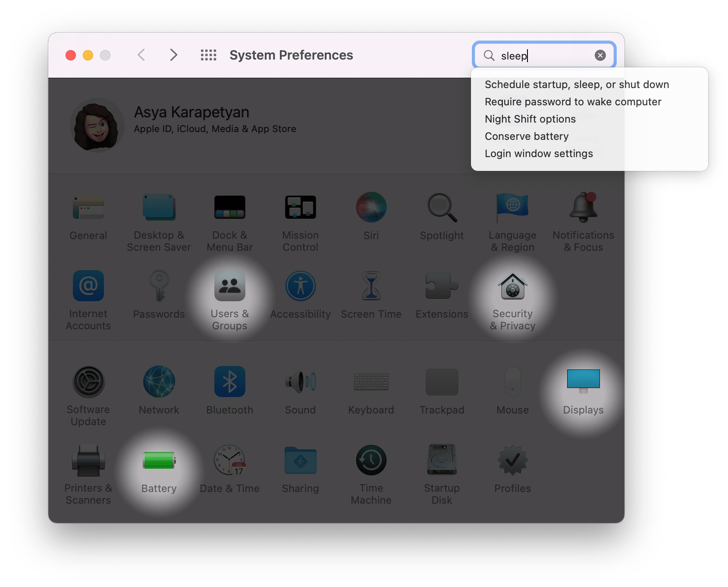The image size is (728, 587).
Task: Choose 'Login window settings' search result
Action: [x=539, y=154]
